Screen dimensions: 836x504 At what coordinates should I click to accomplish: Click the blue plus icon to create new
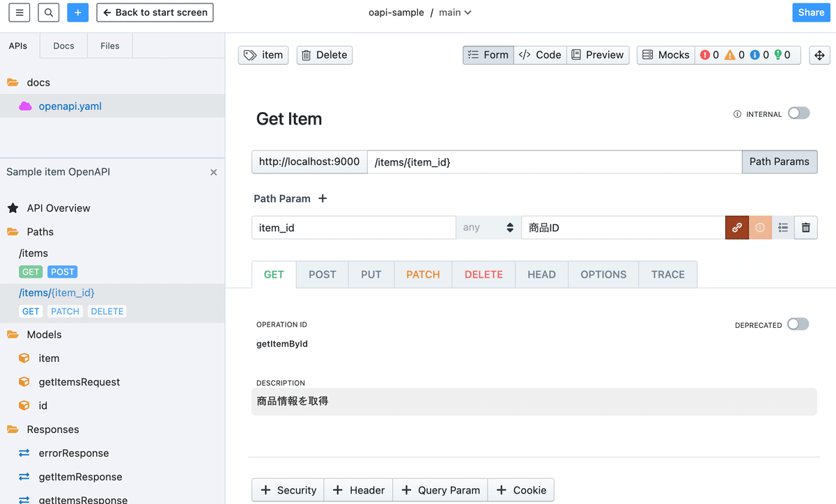(77, 13)
